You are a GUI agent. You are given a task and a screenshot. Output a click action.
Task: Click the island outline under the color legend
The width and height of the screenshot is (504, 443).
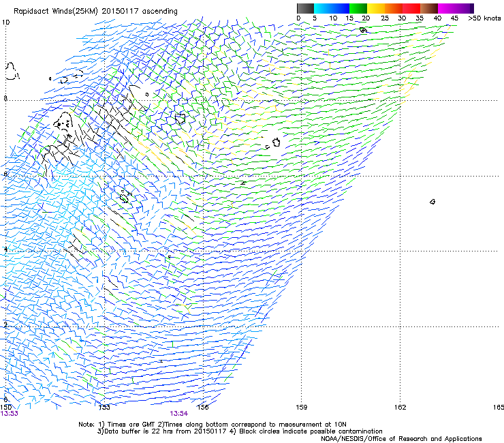coord(363,30)
